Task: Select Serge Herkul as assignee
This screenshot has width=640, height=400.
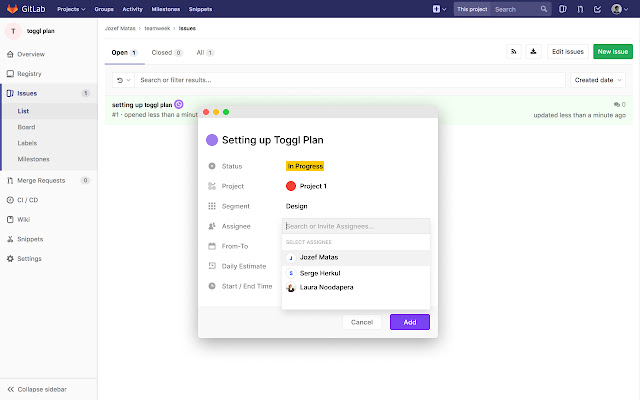Action: [356, 273]
